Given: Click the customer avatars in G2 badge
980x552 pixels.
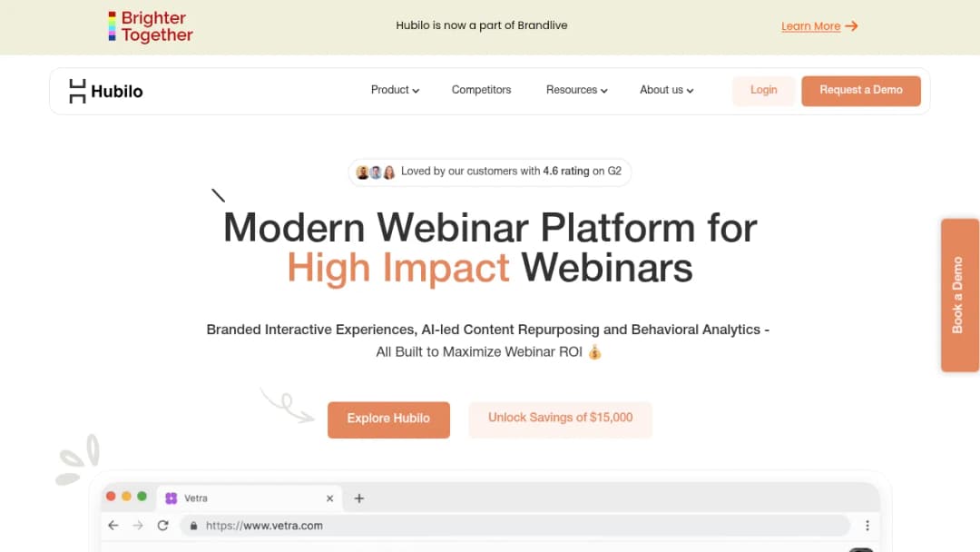Looking at the screenshot, I should pos(376,172).
